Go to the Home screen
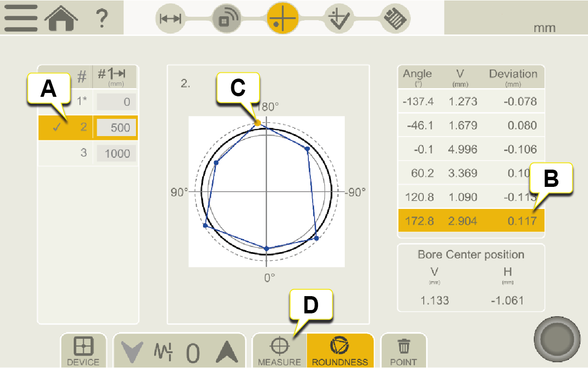Image resolution: width=588 pixels, height=368 pixels. tap(61, 18)
